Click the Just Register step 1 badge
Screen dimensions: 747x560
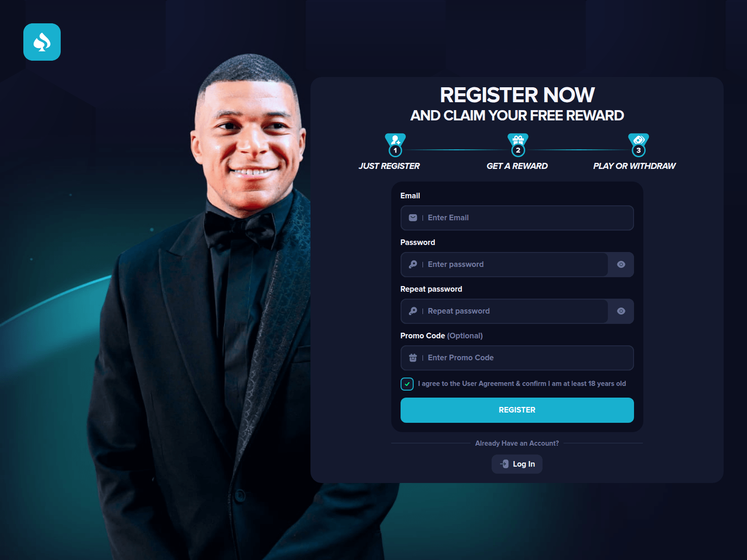[395, 145]
